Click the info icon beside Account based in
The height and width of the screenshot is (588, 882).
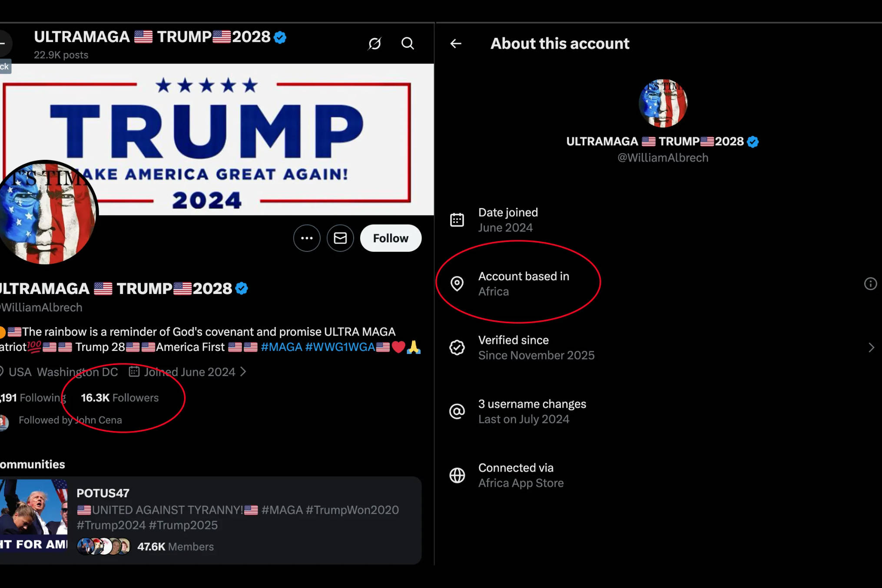pos(870,284)
